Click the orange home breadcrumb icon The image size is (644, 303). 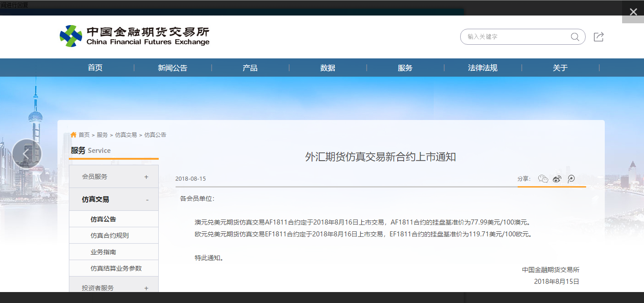pos(73,135)
